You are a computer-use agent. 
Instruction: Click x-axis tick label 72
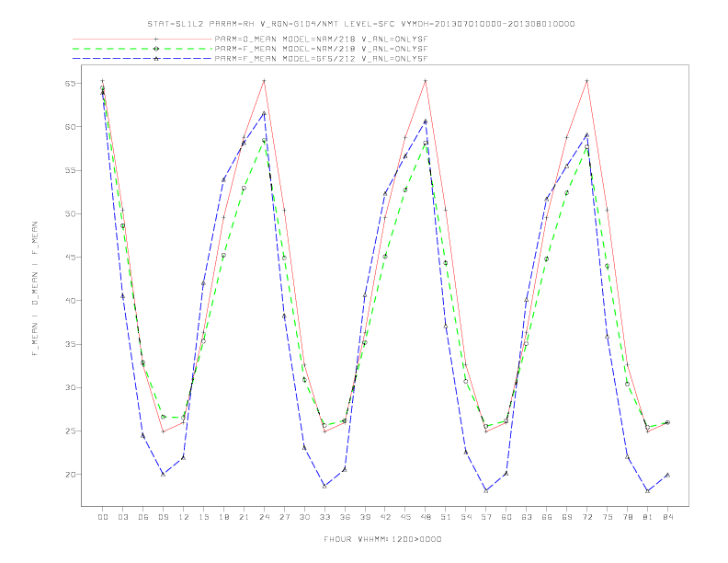click(586, 517)
